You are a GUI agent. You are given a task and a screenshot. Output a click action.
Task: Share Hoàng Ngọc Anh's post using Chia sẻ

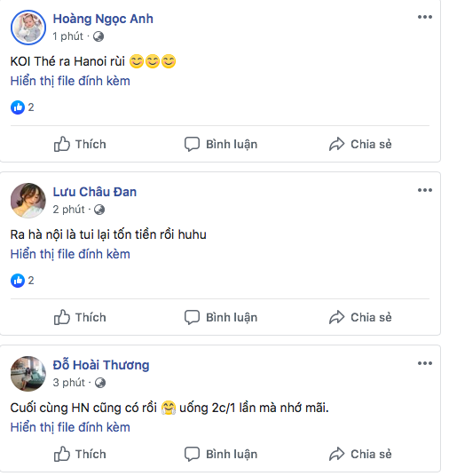coord(360,144)
